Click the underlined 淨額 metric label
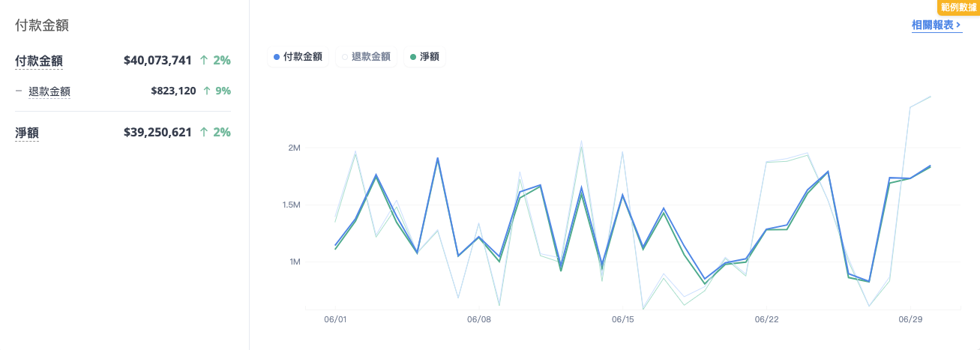Viewport: 980px width, 350px height. pos(27,133)
